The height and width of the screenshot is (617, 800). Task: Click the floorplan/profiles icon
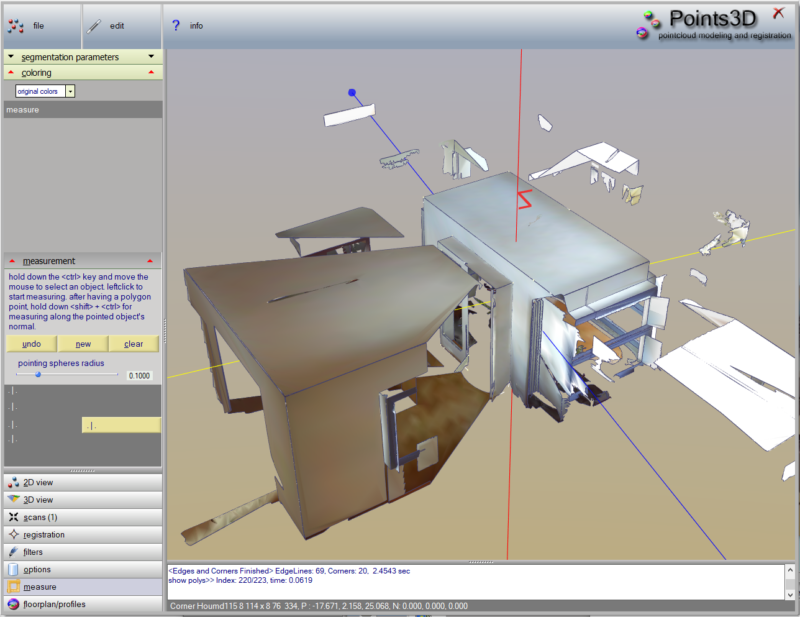pyautogui.click(x=13, y=604)
